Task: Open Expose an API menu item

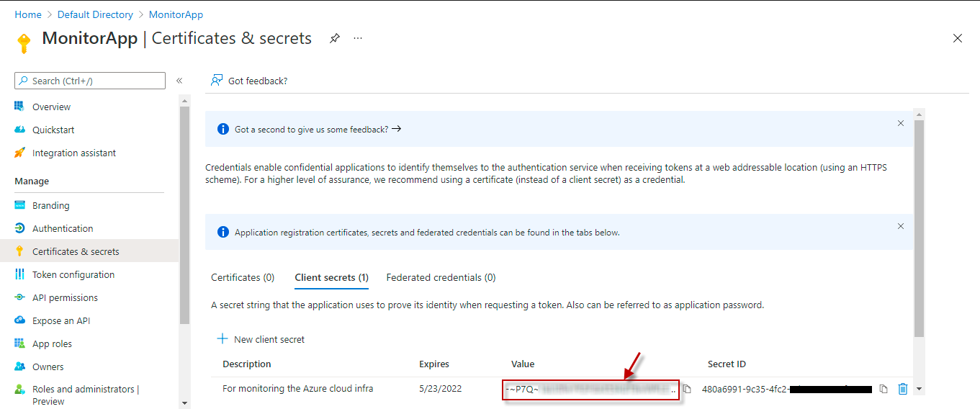Action: click(61, 320)
